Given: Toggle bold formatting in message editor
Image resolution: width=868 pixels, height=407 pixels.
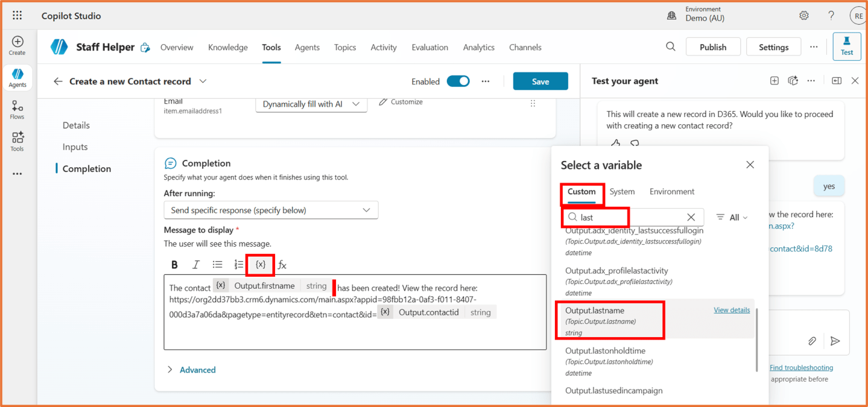Looking at the screenshot, I should 174,265.
